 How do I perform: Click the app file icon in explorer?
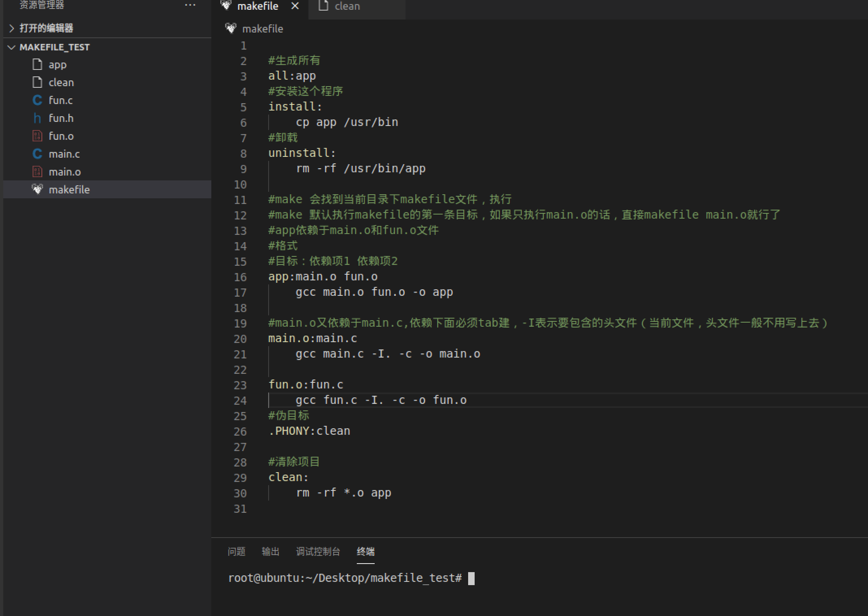pos(37,65)
